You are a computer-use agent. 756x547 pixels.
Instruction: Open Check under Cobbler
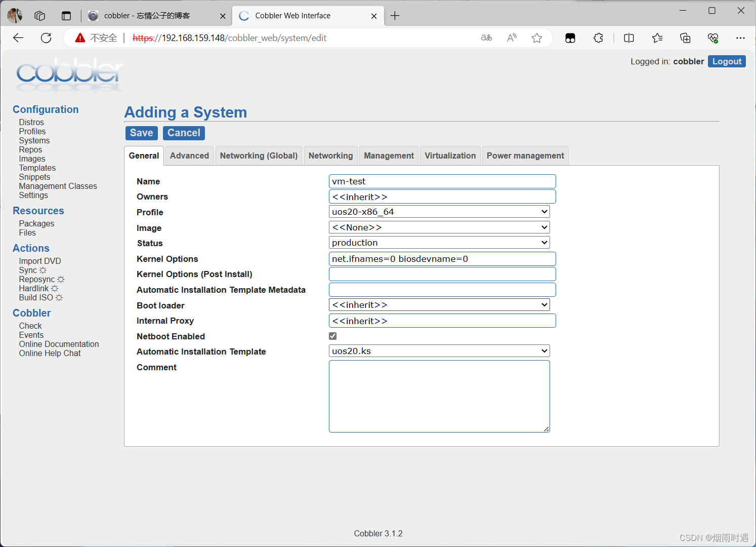click(30, 326)
